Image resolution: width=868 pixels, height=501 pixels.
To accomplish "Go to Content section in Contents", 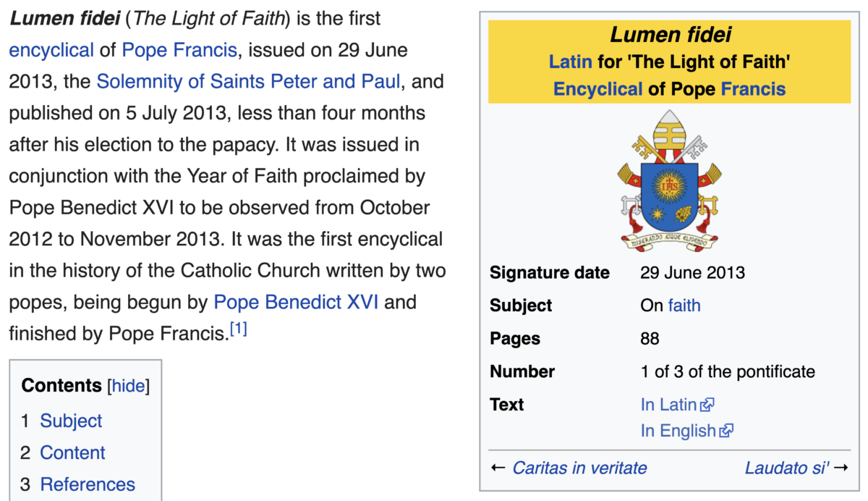I will 72,452.
